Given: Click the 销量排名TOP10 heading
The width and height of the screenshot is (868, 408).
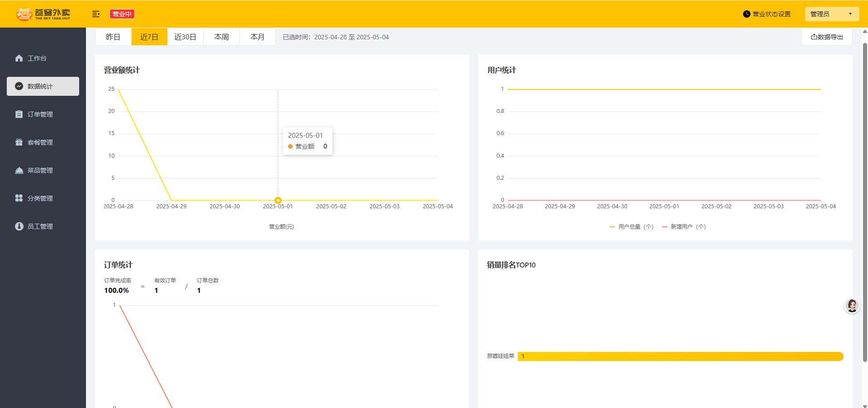Looking at the screenshot, I should pos(511,265).
